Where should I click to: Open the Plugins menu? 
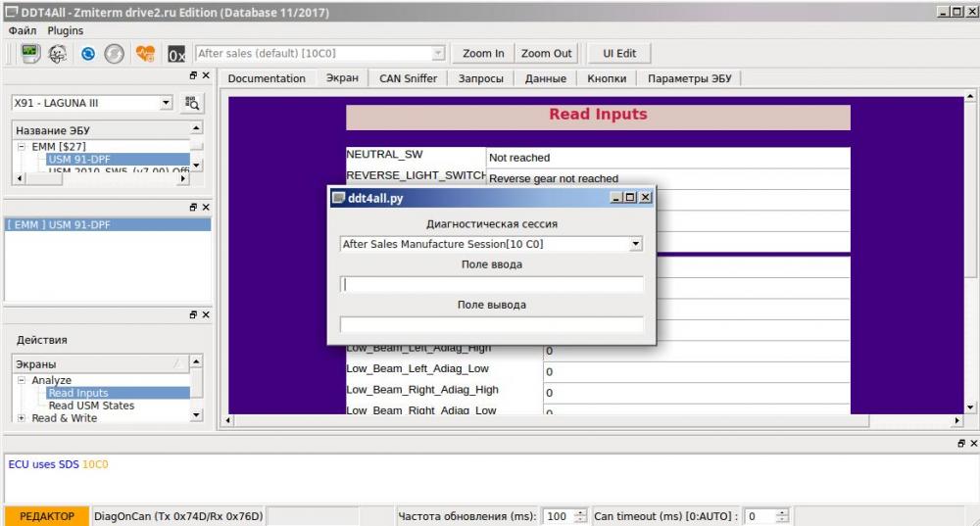pyautogui.click(x=65, y=30)
